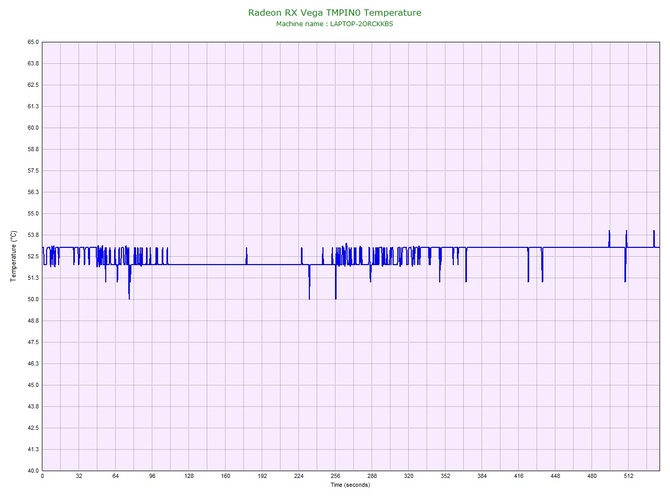Image resolution: width=670 pixels, height=502 pixels.
Task: Click x-axis tick label 320
Action: (409, 476)
